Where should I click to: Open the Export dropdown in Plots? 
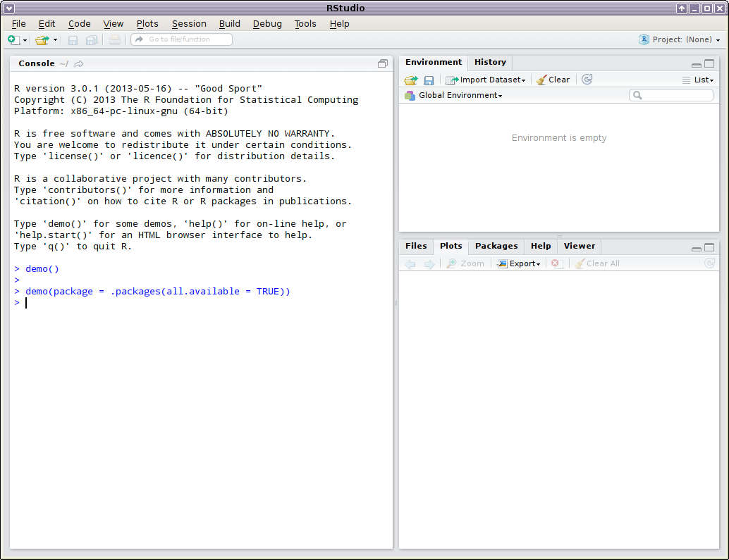pyautogui.click(x=518, y=263)
